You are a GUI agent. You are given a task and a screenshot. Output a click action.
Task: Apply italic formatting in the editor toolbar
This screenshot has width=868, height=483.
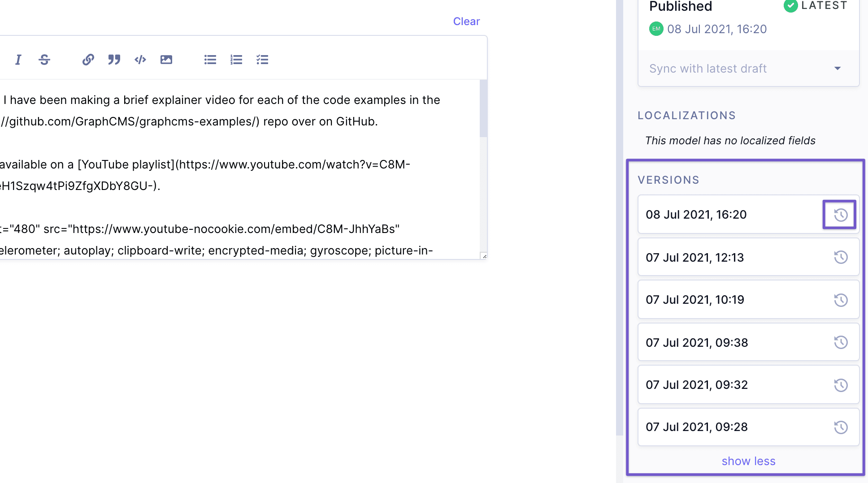click(18, 59)
